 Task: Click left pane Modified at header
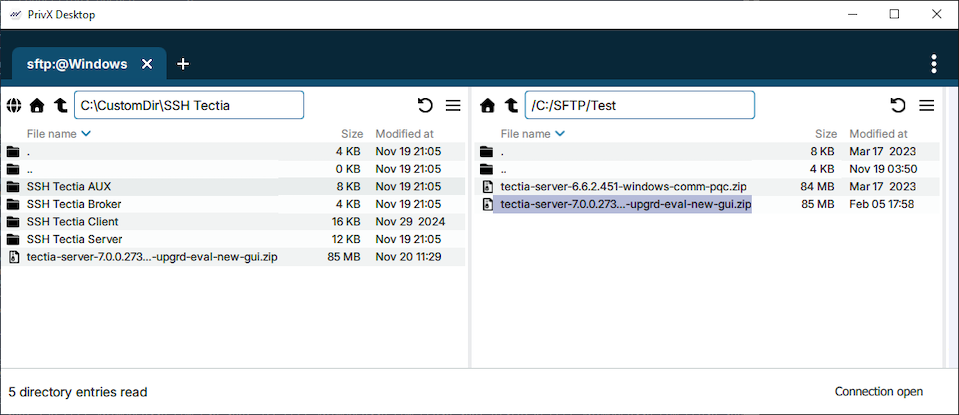(x=405, y=134)
